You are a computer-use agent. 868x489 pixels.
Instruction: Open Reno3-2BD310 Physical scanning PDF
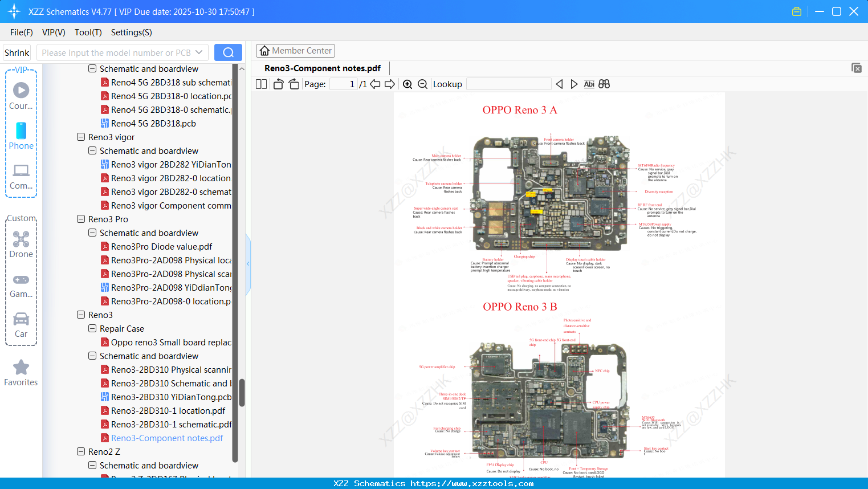click(x=166, y=369)
